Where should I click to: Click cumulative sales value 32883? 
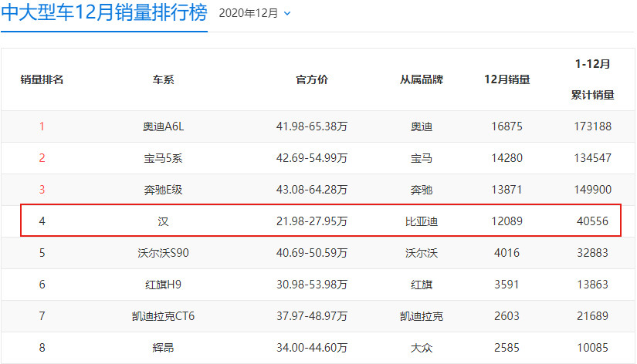tap(592, 253)
